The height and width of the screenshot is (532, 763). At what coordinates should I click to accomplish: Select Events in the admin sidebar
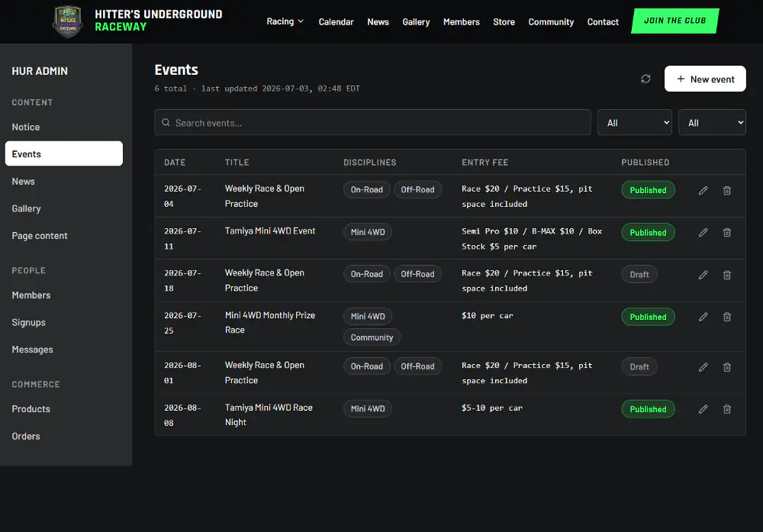tap(64, 154)
